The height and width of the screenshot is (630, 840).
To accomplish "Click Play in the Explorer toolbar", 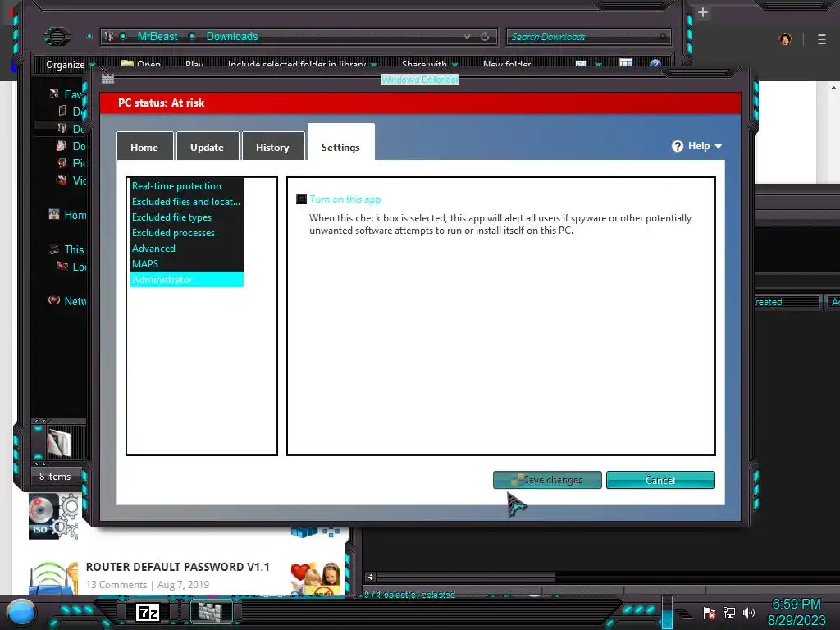I will [194, 64].
